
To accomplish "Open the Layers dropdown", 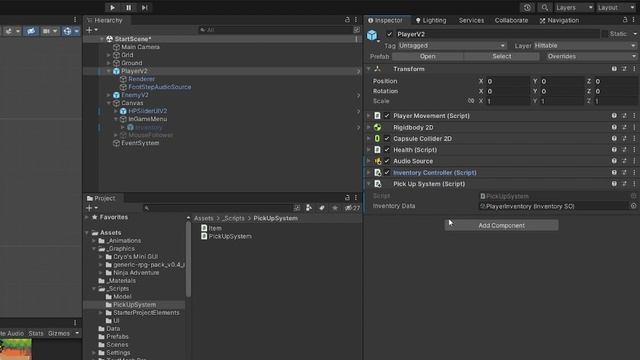I will point(574,8).
